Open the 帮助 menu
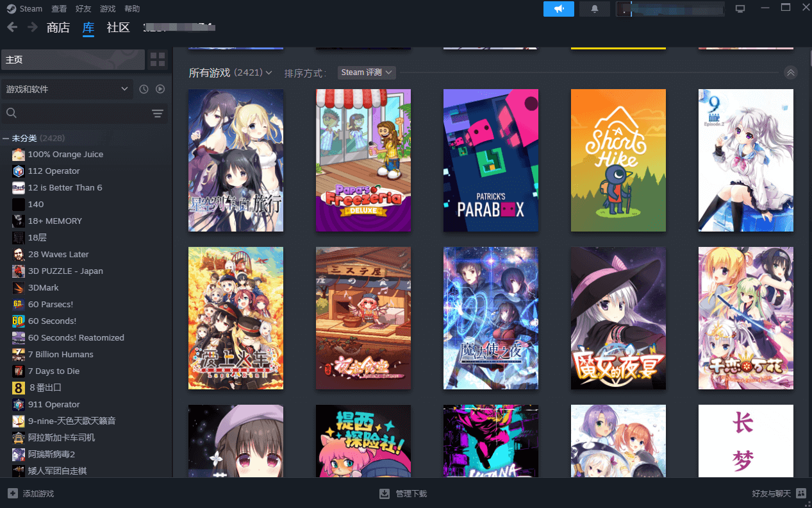 pyautogui.click(x=132, y=9)
